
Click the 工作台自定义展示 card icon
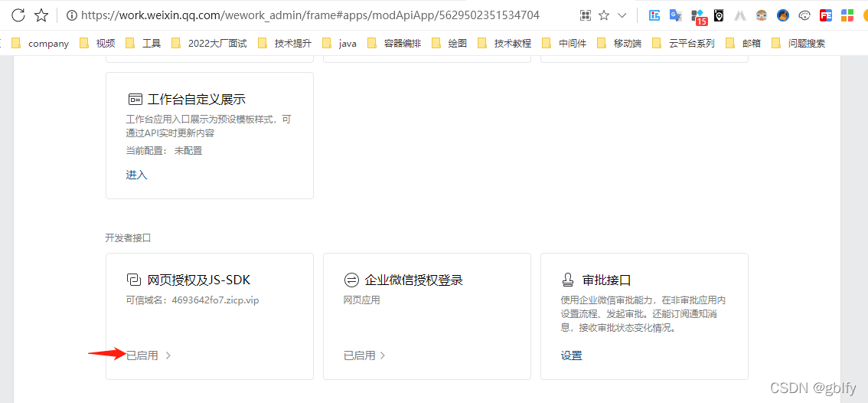click(x=135, y=100)
